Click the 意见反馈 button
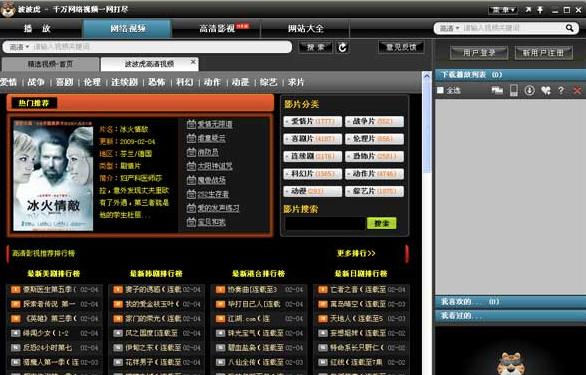The height and width of the screenshot is (375, 586). click(401, 47)
